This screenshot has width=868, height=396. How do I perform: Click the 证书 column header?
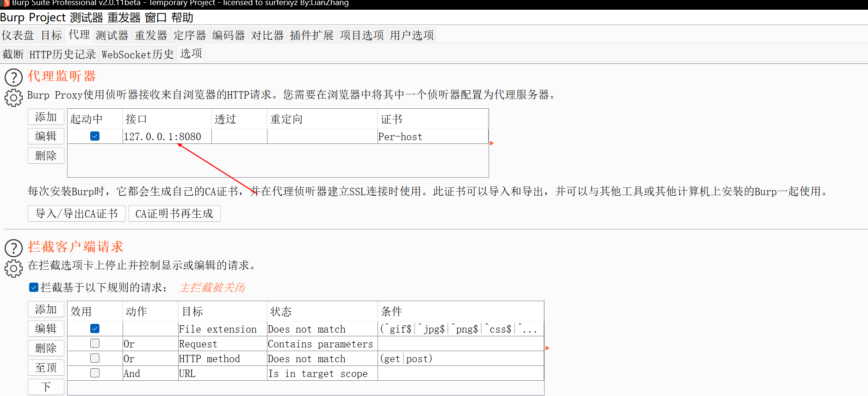(433, 119)
